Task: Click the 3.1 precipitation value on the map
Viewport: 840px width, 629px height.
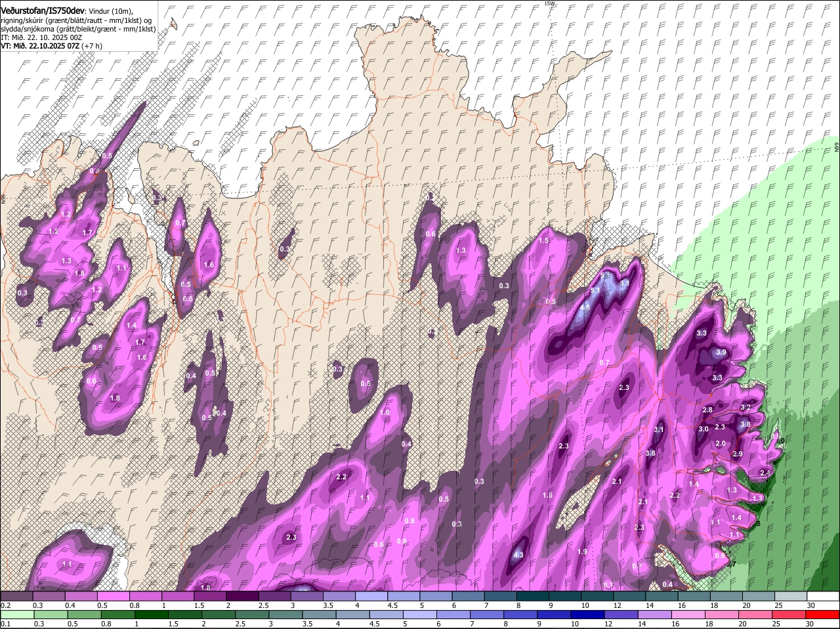Action: point(660,429)
